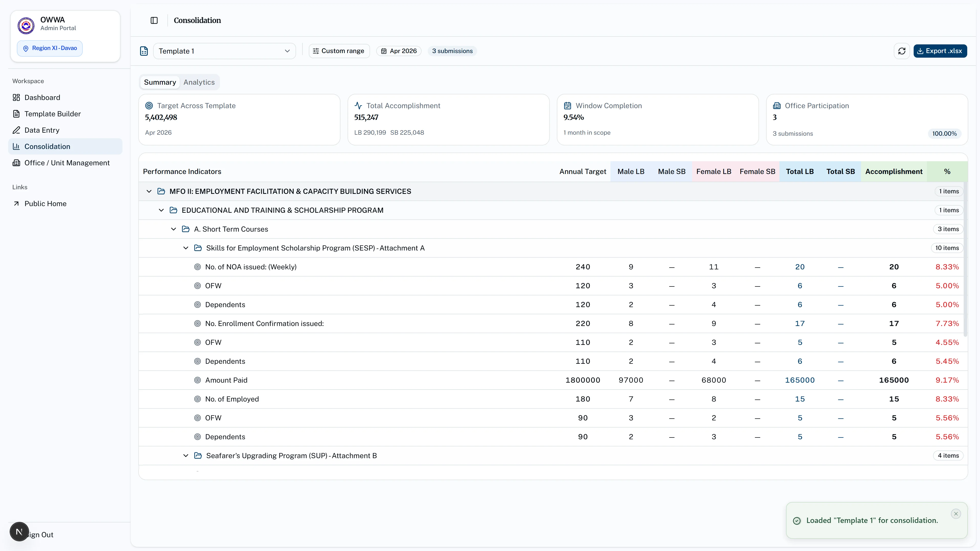Open the Apr 2026 date picker
Viewport: 980px width, 551px height.
pyautogui.click(x=399, y=51)
